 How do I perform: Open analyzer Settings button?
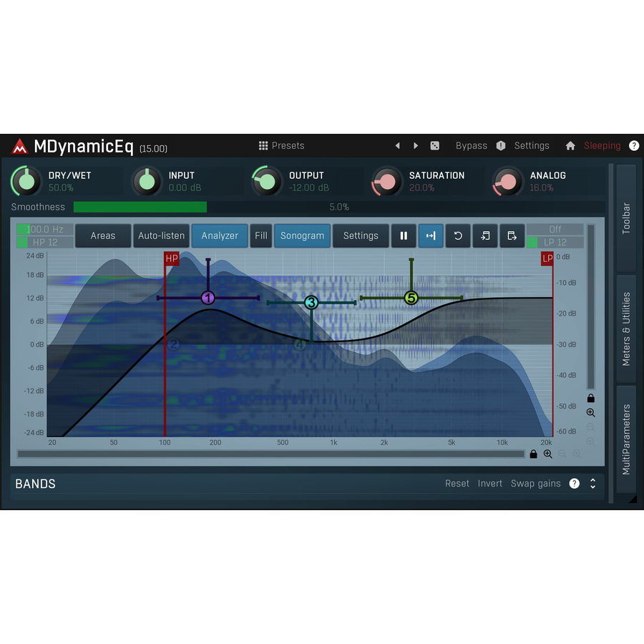pos(361,235)
